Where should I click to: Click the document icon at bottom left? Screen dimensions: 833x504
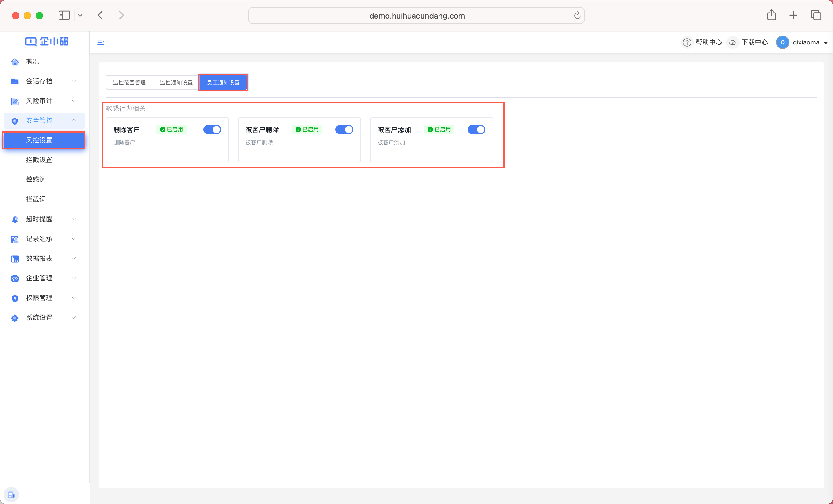(x=11, y=494)
